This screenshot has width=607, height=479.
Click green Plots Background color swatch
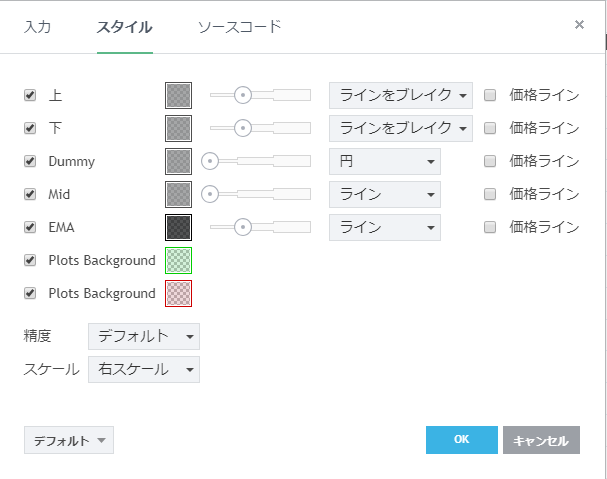(x=178, y=260)
